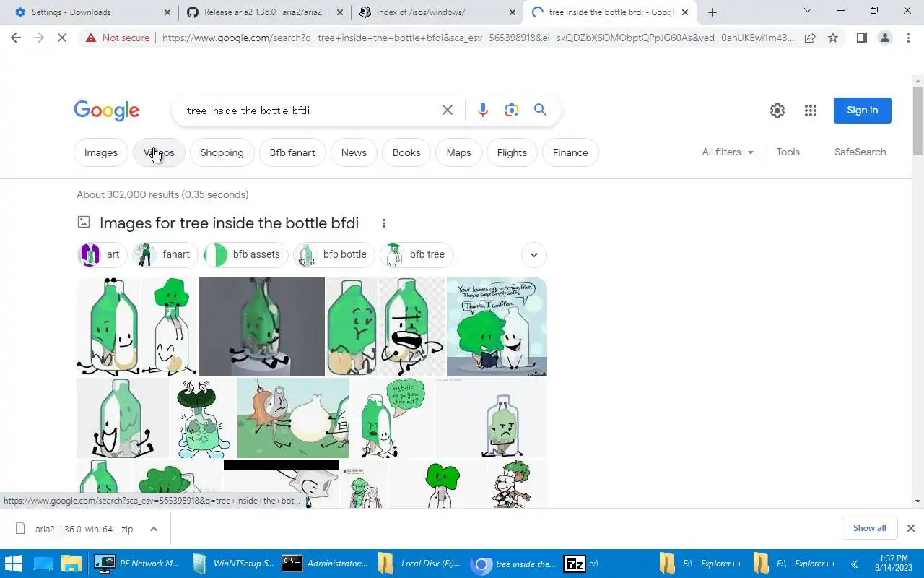This screenshot has height=578, width=924.
Task: Open search by image camera icon
Action: click(x=512, y=110)
